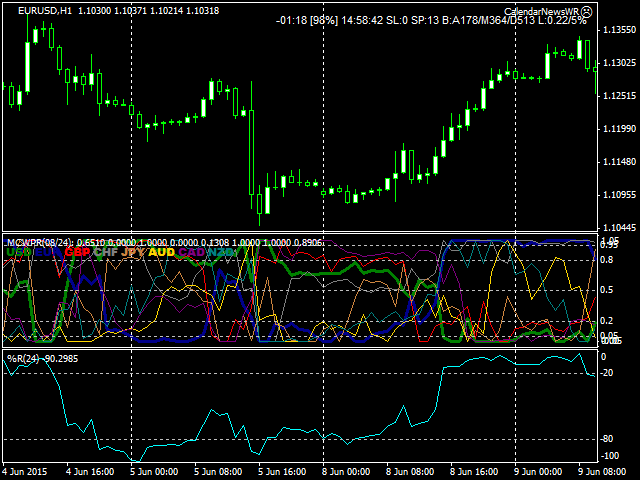Click the 4 Jun 16:00 time axis label
The width and height of the screenshot is (640, 480).
[90, 472]
